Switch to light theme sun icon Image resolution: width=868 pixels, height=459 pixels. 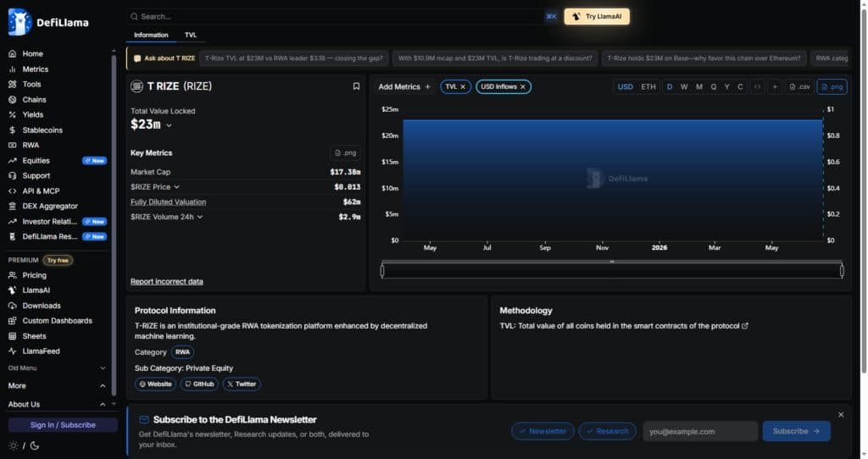(14, 445)
